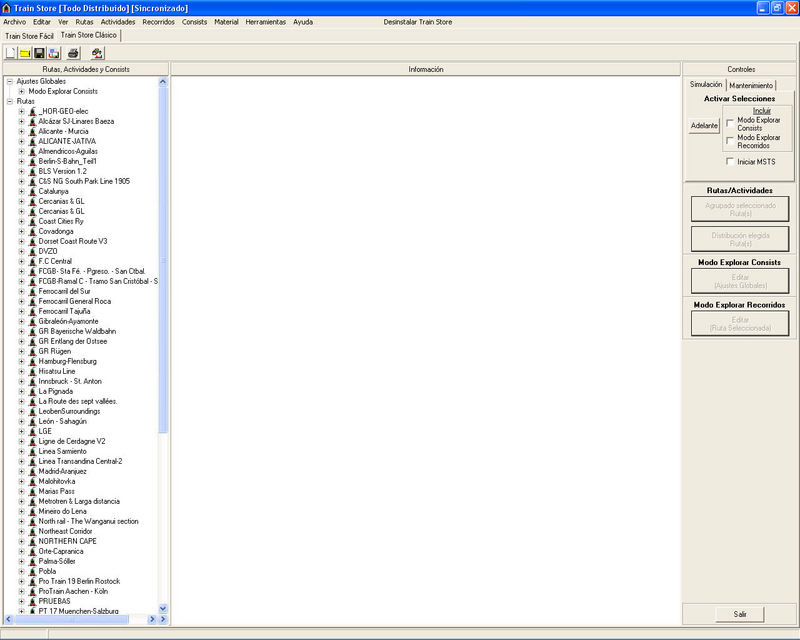Click the Save all toolbar icon
This screenshot has height=640, width=800.
coord(53,52)
